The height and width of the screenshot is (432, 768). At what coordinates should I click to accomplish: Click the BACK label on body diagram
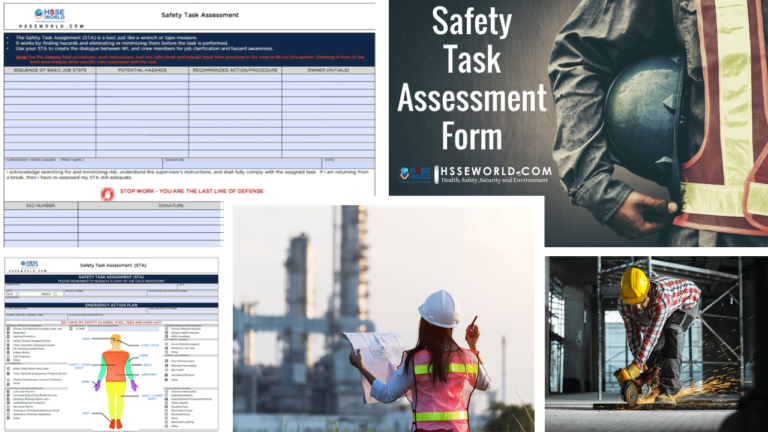[x=147, y=365]
